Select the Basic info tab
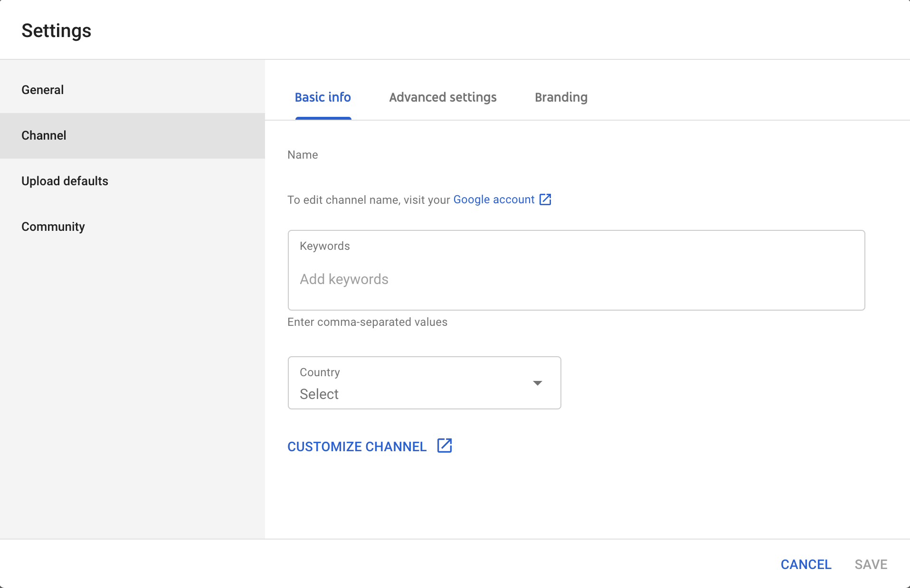The image size is (910, 588). [x=323, y=97]
